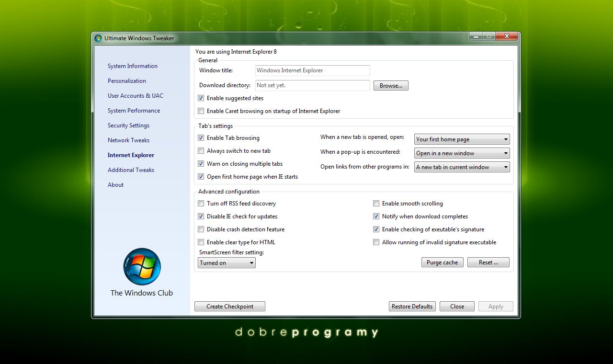The width and height of the screenshot is (613, 364).
Task: Go to User Accounts & UAC
Action: coord(136,96)
